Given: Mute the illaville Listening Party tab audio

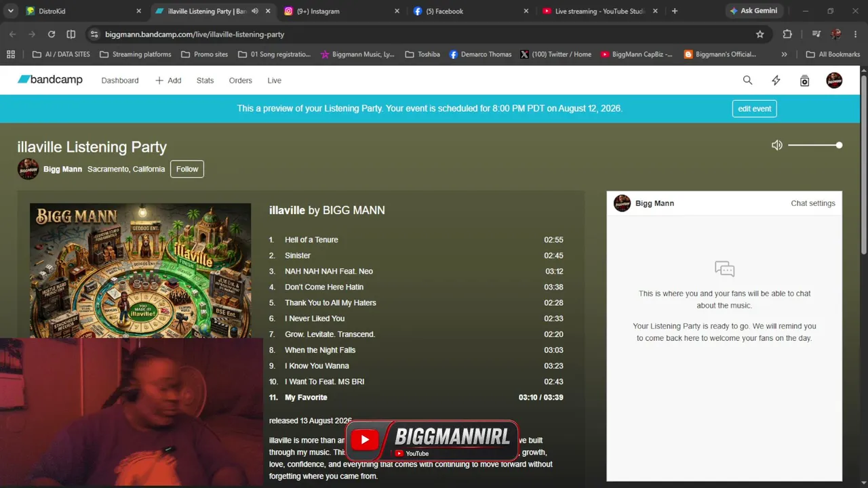Looking at the screenshot, I should click(x=255, y=11).
